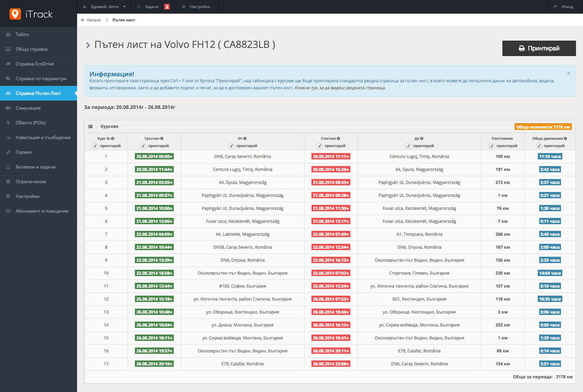Click row 10 destination Сторгозия, Плевен
Viewport: 583px width, 392px height.
click(419, 273)
